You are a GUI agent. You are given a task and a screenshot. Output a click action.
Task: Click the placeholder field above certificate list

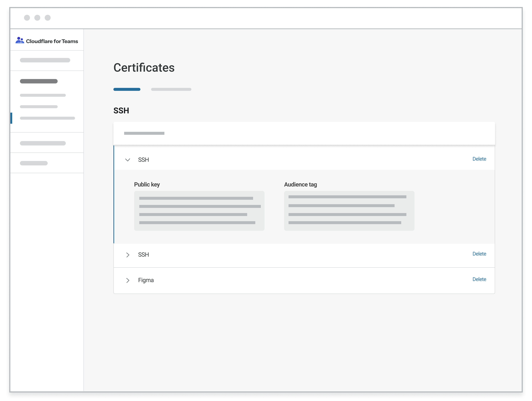coord(144,133)
